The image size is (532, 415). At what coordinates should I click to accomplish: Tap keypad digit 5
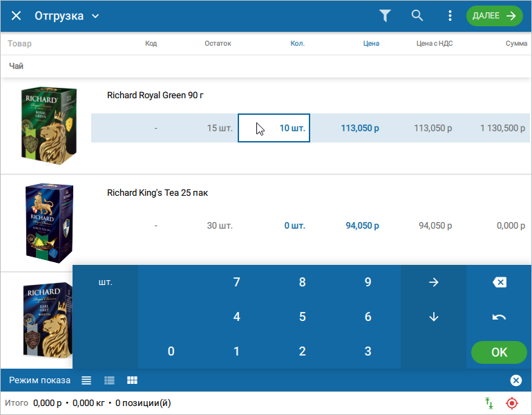tap(303, 317)
